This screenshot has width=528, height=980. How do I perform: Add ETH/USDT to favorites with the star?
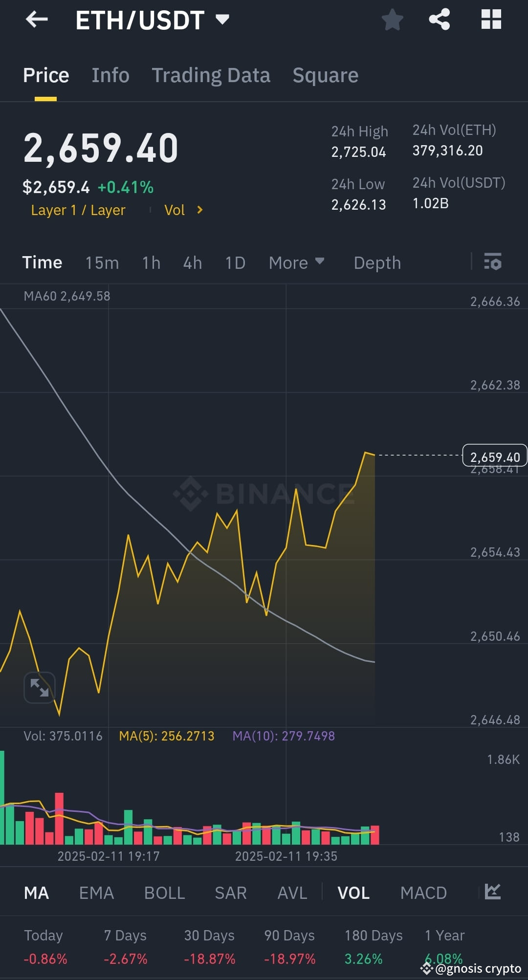[393, 20]
